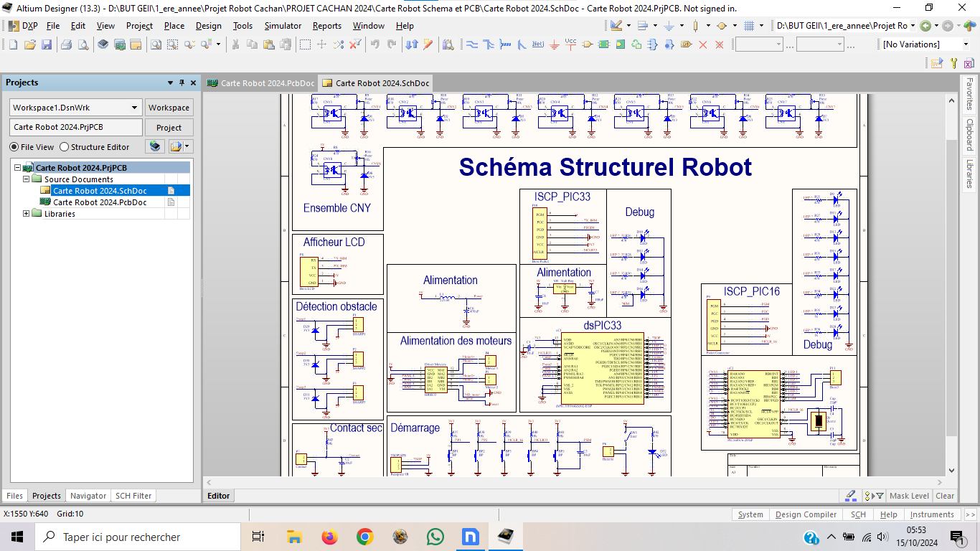Click the Place Wire tool icon
Screen dimensions: 980x551
(472, 44)
